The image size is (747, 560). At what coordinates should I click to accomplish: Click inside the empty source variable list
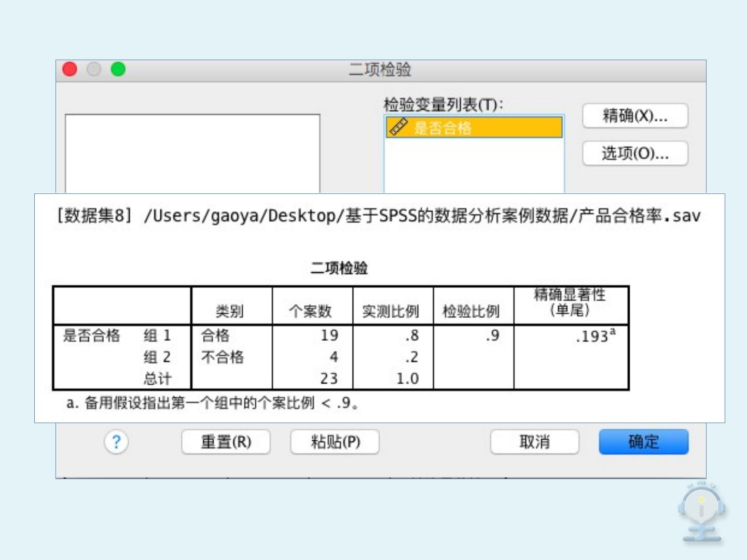(x=192, y=153)
